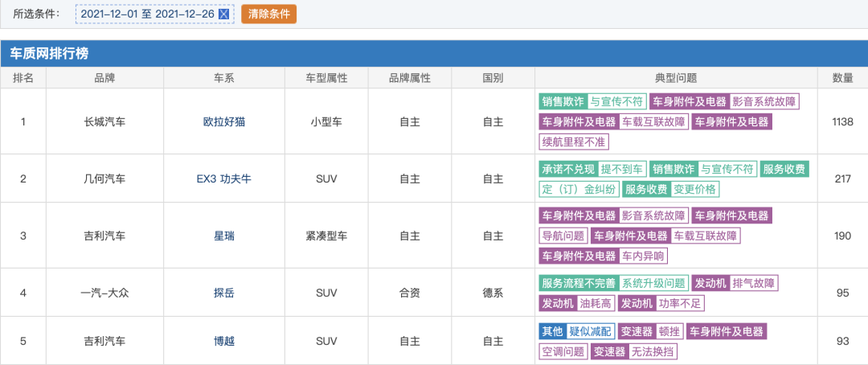The width and height of the screenshot is (868, 365).
Task: Click the 清除条件 button
Action: [x=269, y=14]
